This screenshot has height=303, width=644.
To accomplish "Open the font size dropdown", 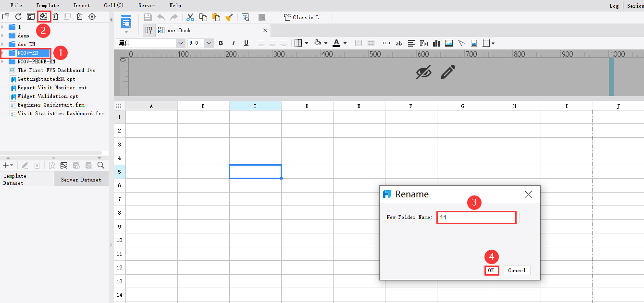I will click(209, 43).
